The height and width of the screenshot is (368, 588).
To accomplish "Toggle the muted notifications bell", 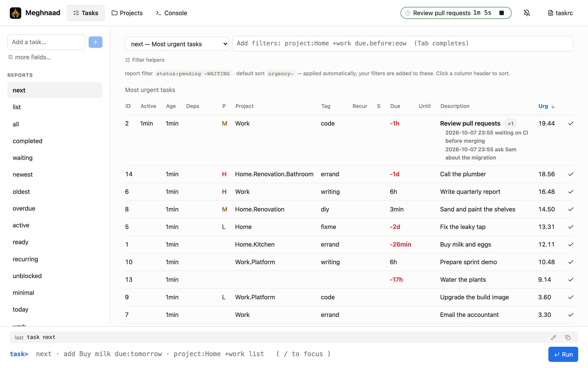I will [527, 13].
